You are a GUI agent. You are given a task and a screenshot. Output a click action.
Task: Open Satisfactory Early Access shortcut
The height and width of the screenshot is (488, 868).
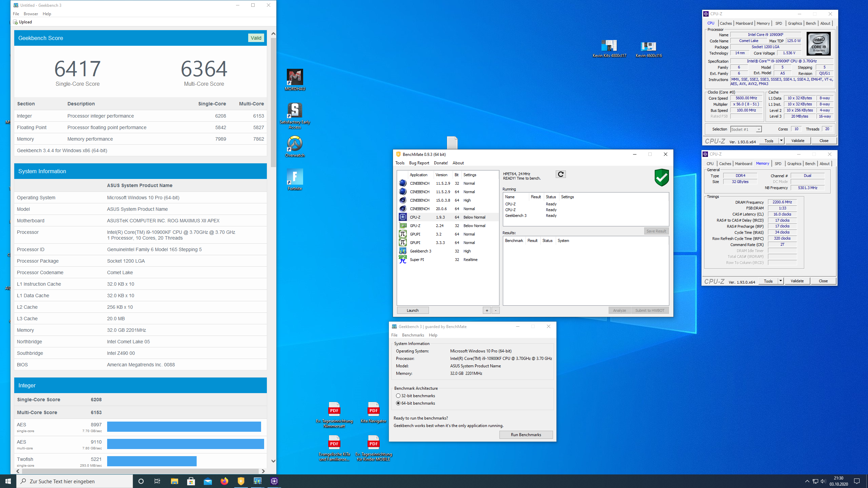click(x=295, y=116)
